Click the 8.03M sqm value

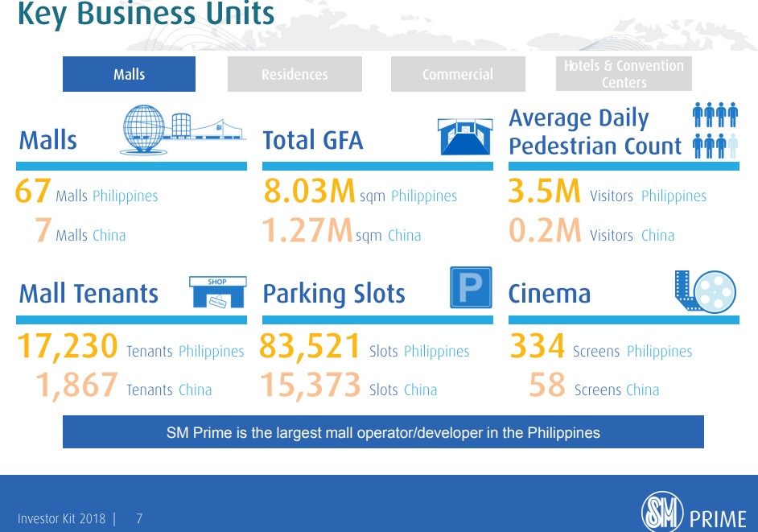click(309, 191)
